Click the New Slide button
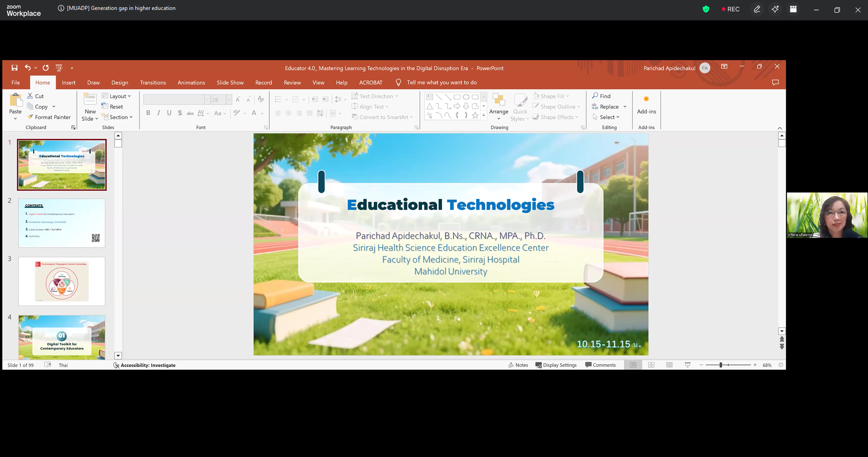The height and width of the screenshot is (457, 868). pyautogui.click(x=90, y=108)
